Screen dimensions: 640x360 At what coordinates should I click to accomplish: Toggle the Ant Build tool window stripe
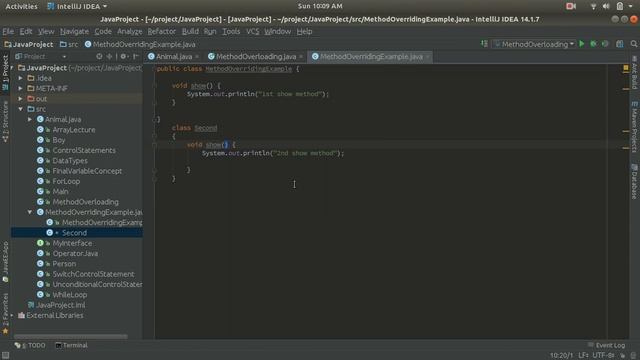(634, 73)
